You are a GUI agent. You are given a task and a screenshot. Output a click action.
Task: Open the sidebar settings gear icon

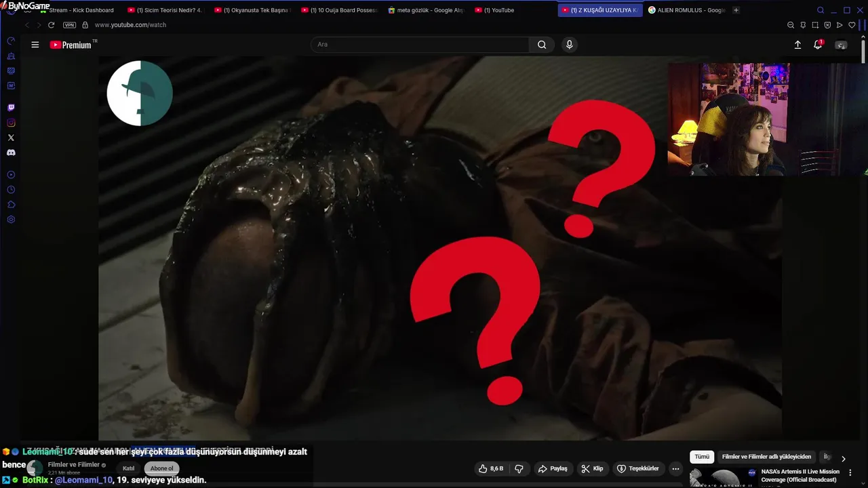(x=11, y=220)
